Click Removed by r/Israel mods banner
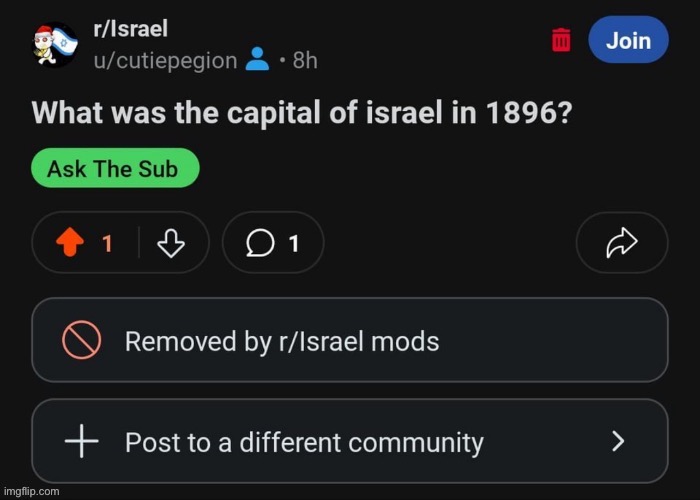This screenshot has height=500, width=700. 350,340
